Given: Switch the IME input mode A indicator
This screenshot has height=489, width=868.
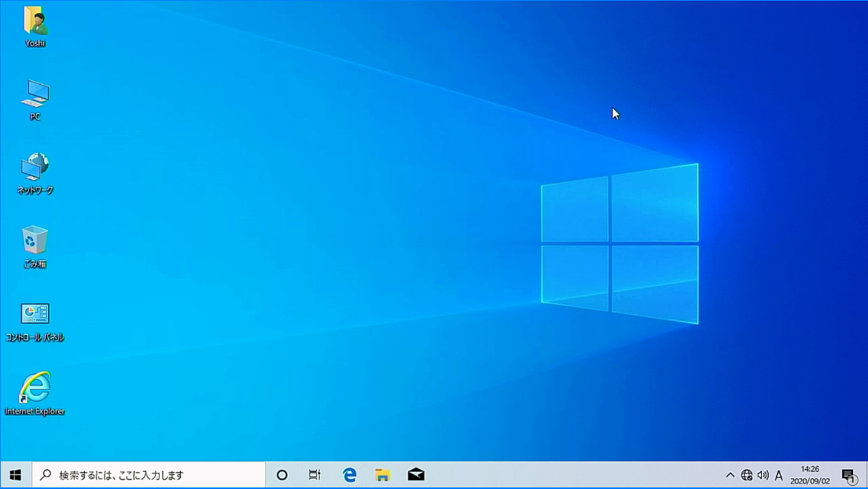Looking at the screenshot, I should pos(779,475).
